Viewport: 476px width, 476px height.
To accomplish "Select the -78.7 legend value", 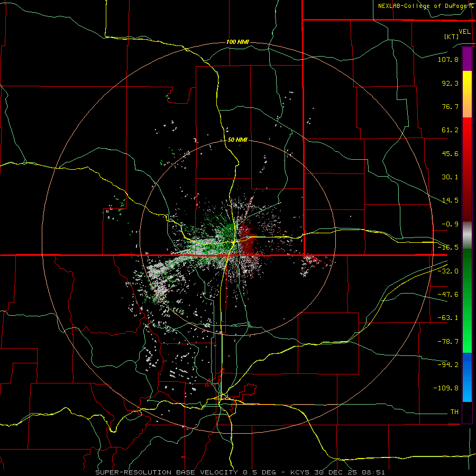I will click(x=448, y=342).
